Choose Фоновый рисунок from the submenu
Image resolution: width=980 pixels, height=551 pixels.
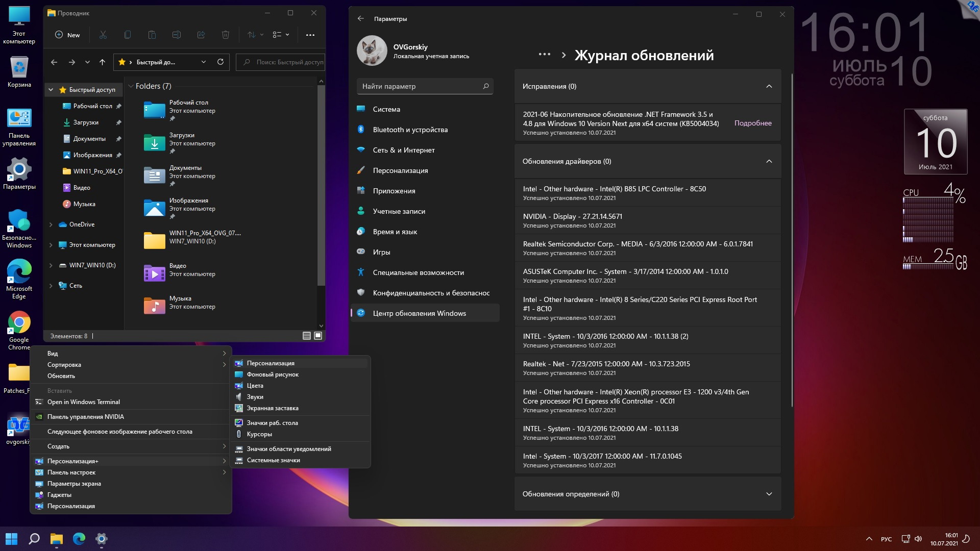coord(273,374)
